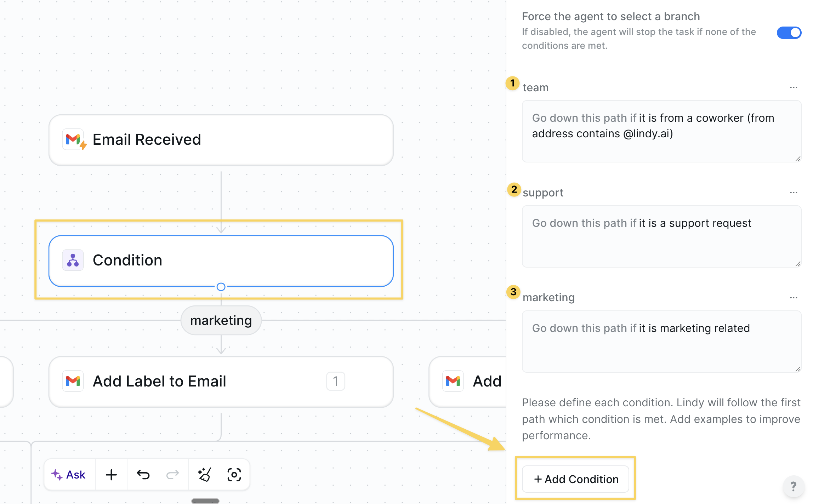Add a new step using the plus icon
The image size is (813, 504).
point(111,474)
